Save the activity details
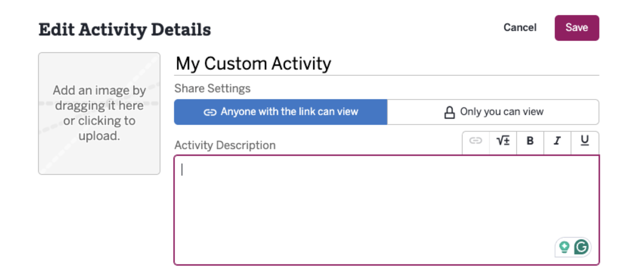 (x=577, y=28)
